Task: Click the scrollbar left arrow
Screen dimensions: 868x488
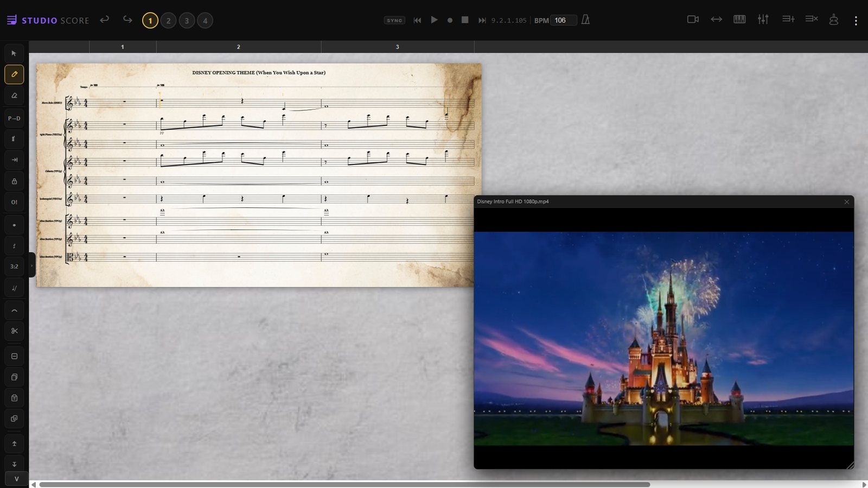Action: coord(34,484)
